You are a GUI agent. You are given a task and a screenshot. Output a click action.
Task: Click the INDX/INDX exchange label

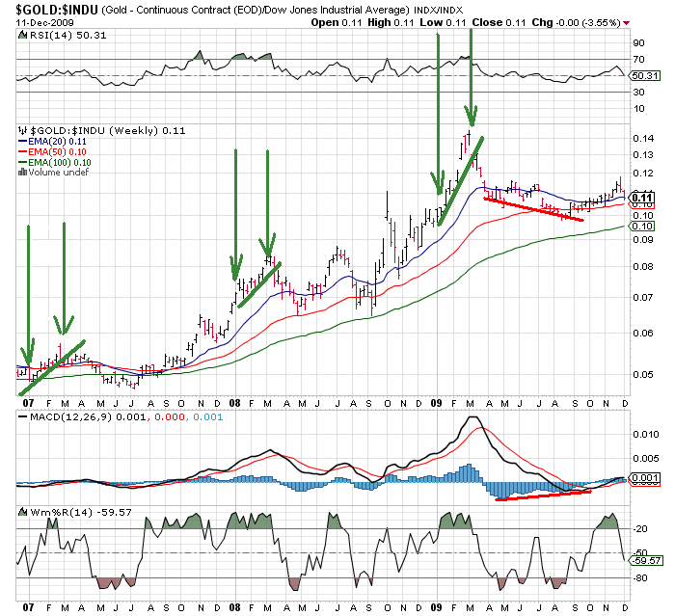[x=438, y=10]
